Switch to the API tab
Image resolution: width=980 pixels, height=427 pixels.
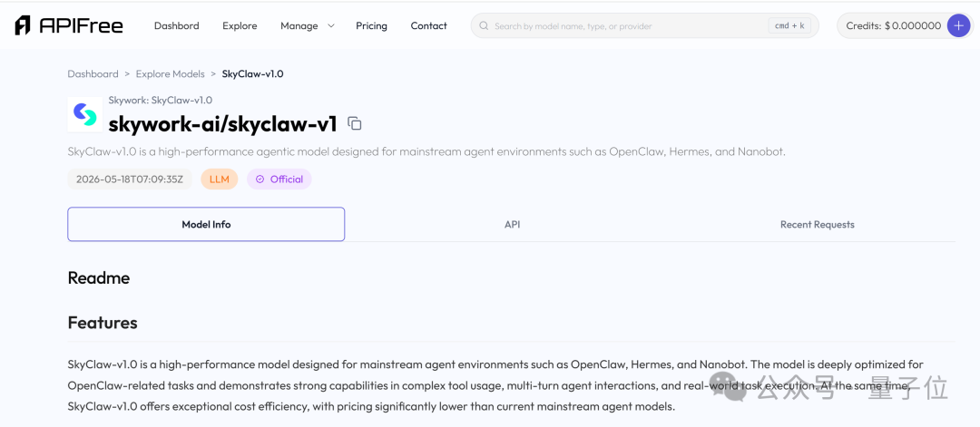pos(513,224)
